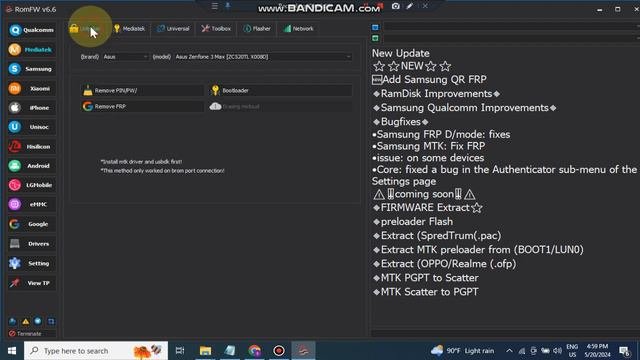Click the note 'Install mtk driver and usbdk first!'
The image size is (640, 360).
coord(141,162)
